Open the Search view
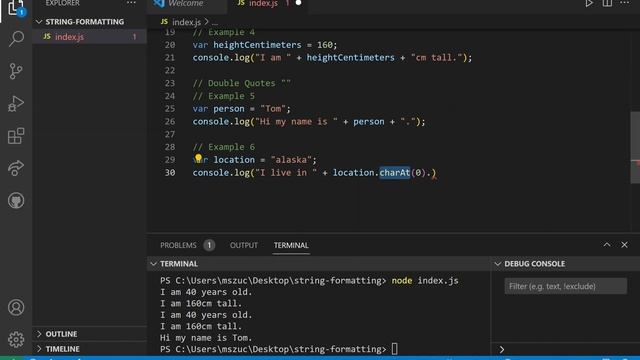The height and width of the screenshot is (360, 640). point(16,39)
